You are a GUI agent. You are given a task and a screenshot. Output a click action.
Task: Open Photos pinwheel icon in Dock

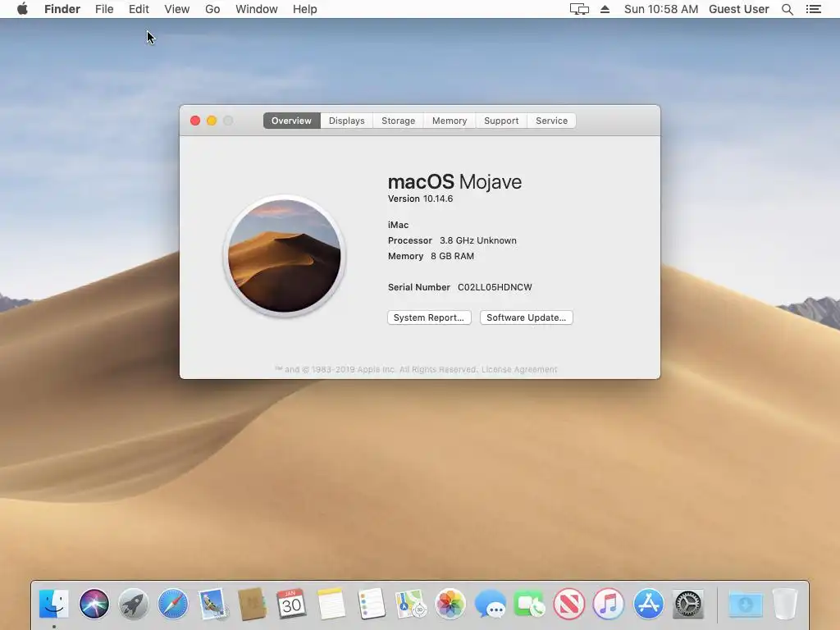(x=450, y=604)
